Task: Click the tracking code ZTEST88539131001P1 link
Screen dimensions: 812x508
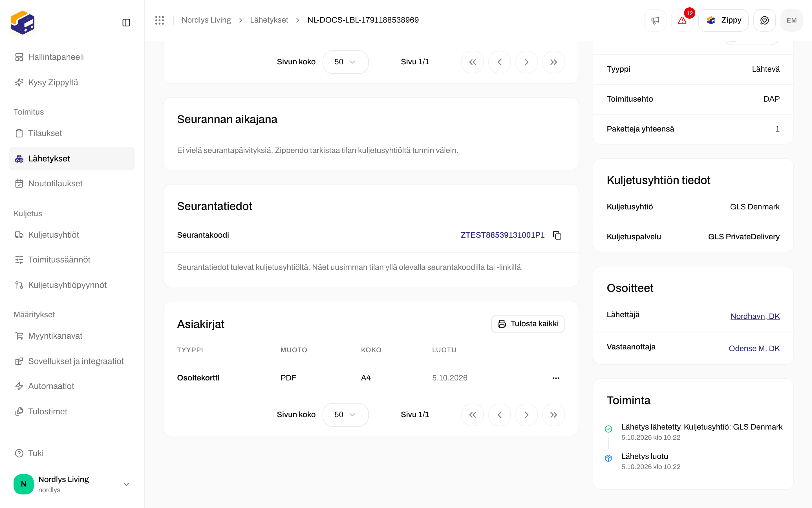Action: 502,235
